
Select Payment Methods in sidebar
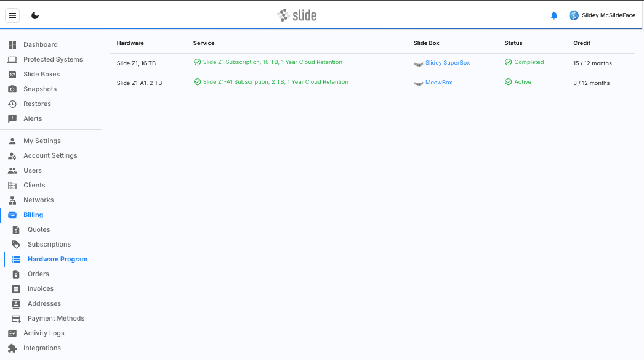(x=56, y=318)
